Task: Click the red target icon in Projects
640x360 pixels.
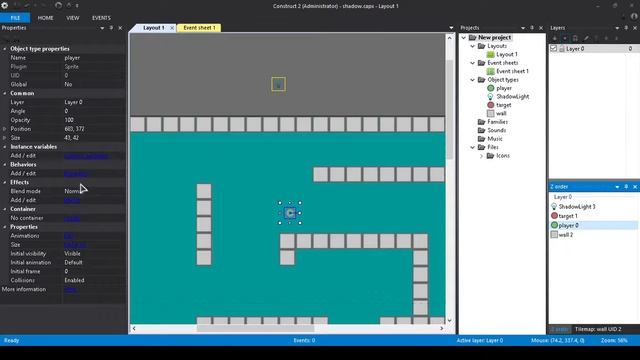Action: [x=491, y=105]
